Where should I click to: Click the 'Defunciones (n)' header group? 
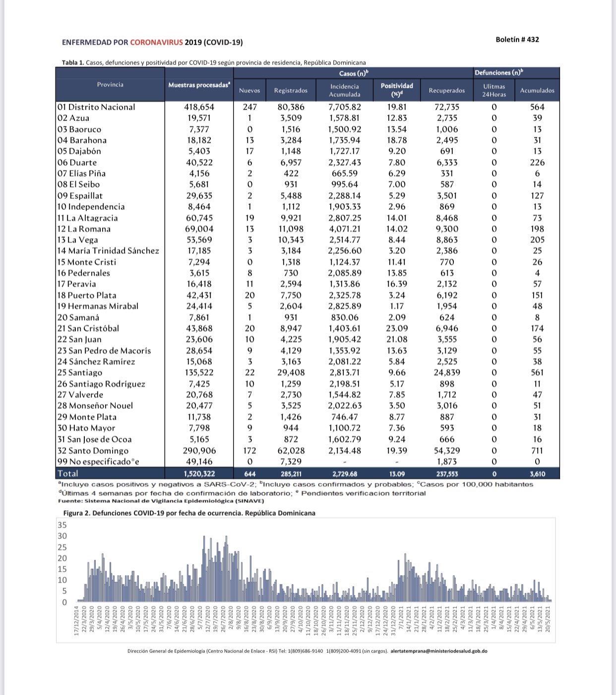tap(499, 73)
